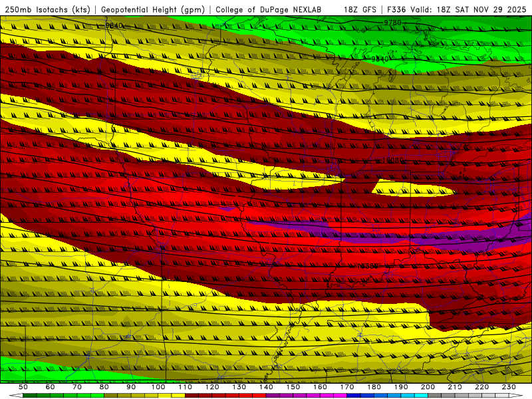This screenshot has width=532, height=399.
Task: Pick the dark red legend swatch right of 110
Action: click(192, 396)
